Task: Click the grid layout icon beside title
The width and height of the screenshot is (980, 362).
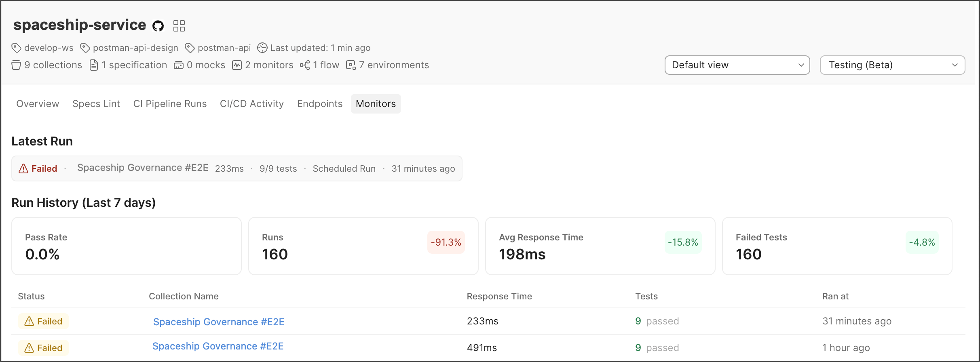Action: click(179, 26)
